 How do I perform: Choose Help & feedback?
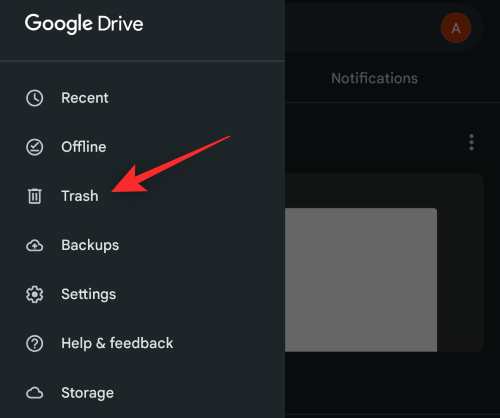142,343
